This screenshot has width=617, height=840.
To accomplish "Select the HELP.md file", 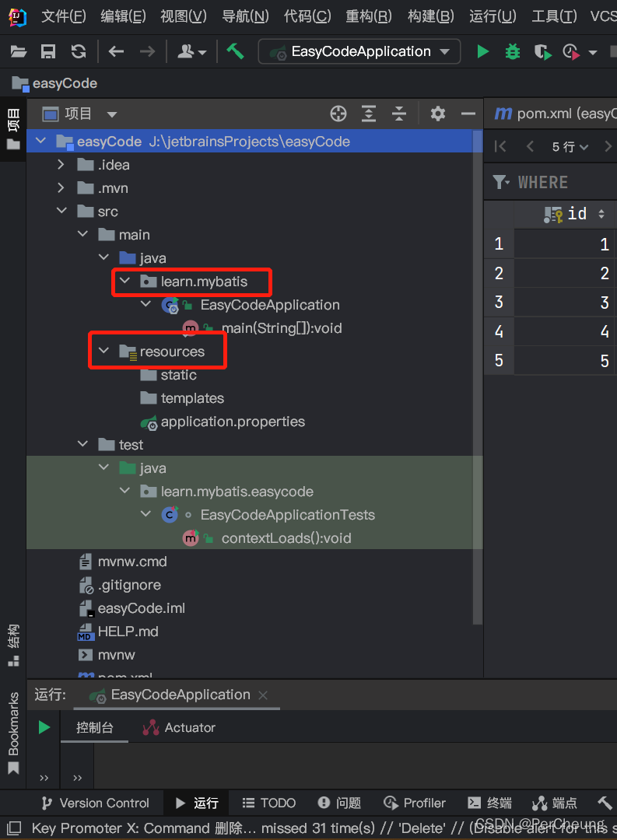I will [x=128, y=631].
